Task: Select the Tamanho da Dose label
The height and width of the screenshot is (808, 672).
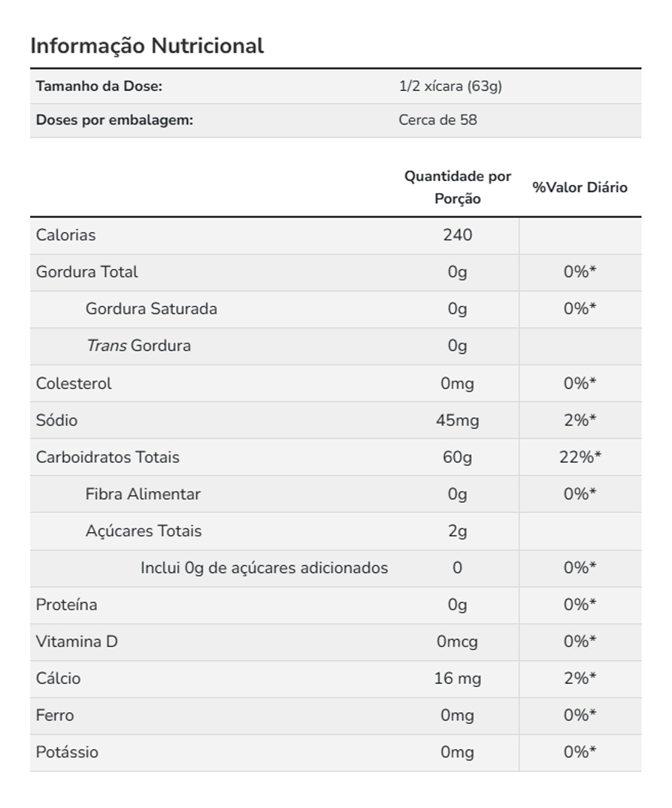Action: pos(99,86)
